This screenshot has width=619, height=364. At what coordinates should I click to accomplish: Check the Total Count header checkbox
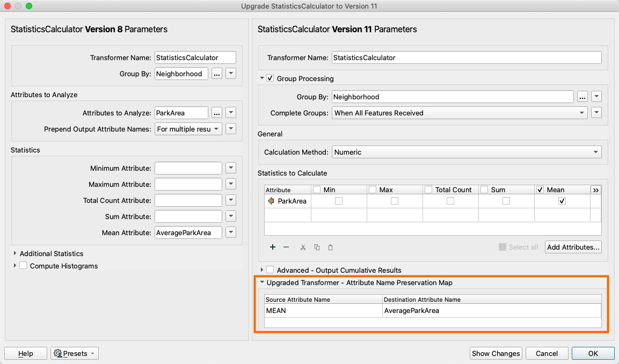pyautogui.click(x=428, y=190)
